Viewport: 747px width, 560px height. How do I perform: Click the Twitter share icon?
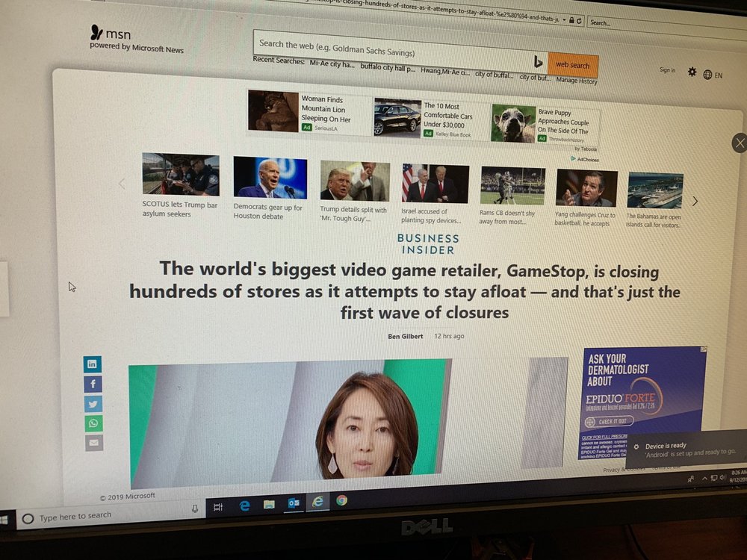coord(93,404)
